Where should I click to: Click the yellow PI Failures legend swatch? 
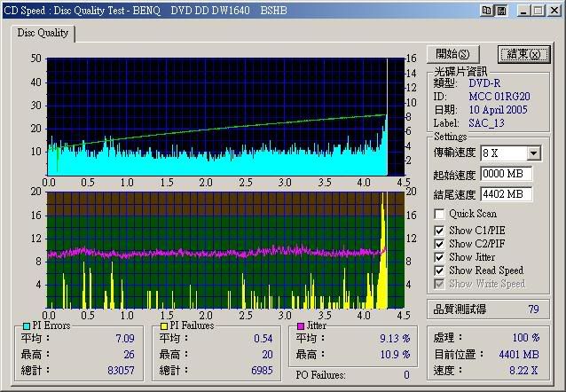tap(164, 326)
